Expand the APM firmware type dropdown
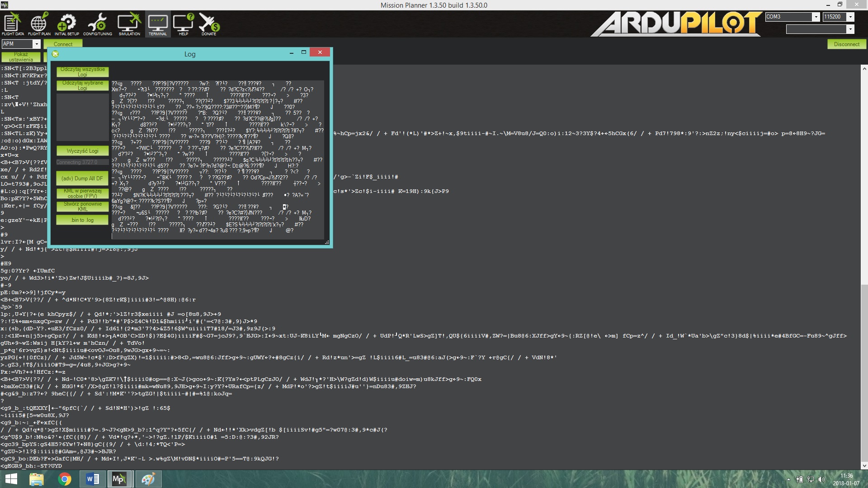868x488 pixels. tap(36, 44)
